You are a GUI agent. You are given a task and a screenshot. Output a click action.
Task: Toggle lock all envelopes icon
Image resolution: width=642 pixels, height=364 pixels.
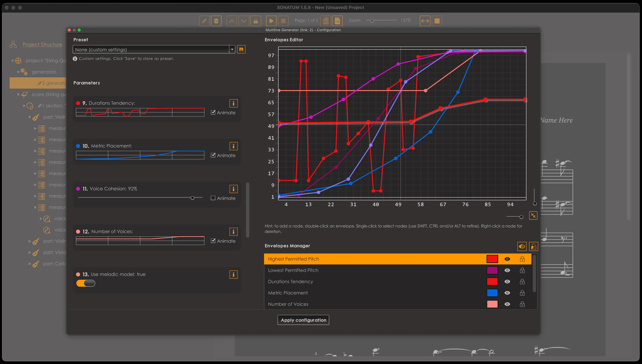click(533, 247)
